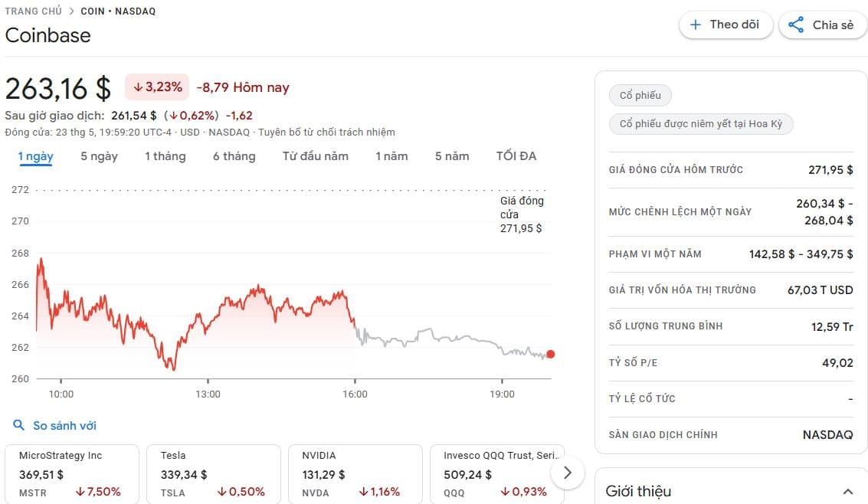The image size is (868, 504).
Task: Open the disclaimer link Tuyên bố từ chối trách nhiệm
Action: tap(326, 132)
